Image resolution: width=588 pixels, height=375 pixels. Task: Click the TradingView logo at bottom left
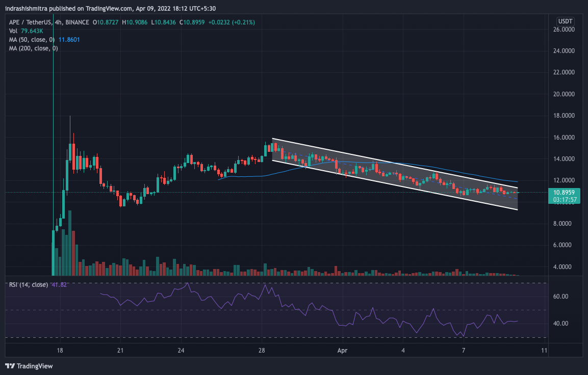[29, 366]
